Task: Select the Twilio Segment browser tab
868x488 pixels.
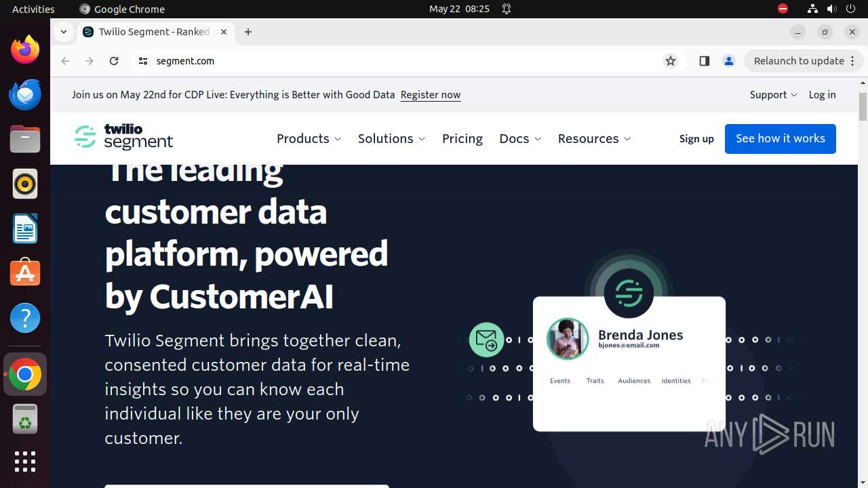Action: [155, 32]
